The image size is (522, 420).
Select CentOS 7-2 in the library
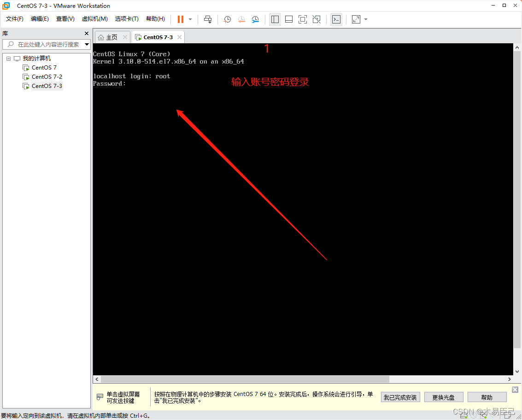[47, 77]
